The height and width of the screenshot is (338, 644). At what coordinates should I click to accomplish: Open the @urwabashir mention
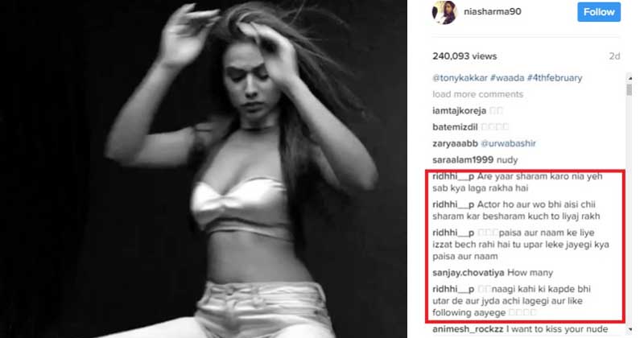coord(508,143)
